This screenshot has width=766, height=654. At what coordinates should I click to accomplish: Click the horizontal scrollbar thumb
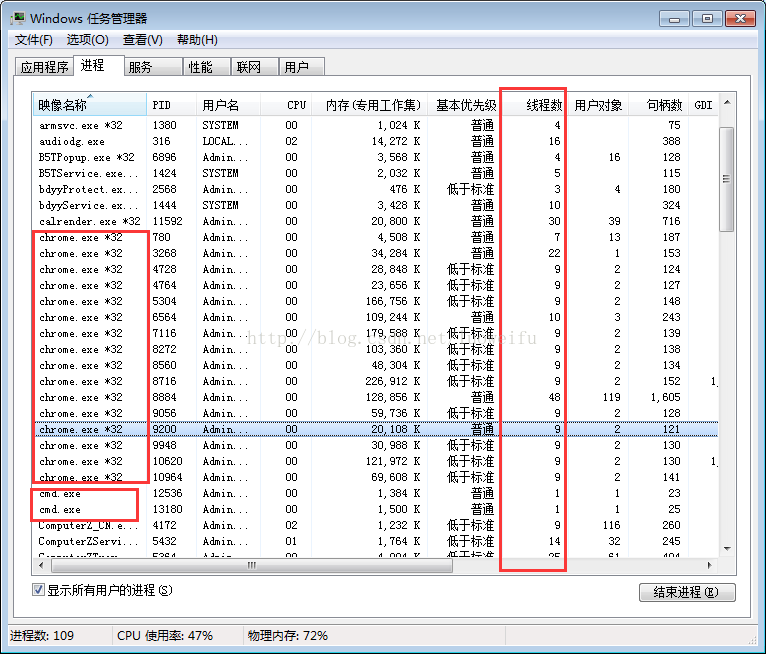click(x=252, y=566)
